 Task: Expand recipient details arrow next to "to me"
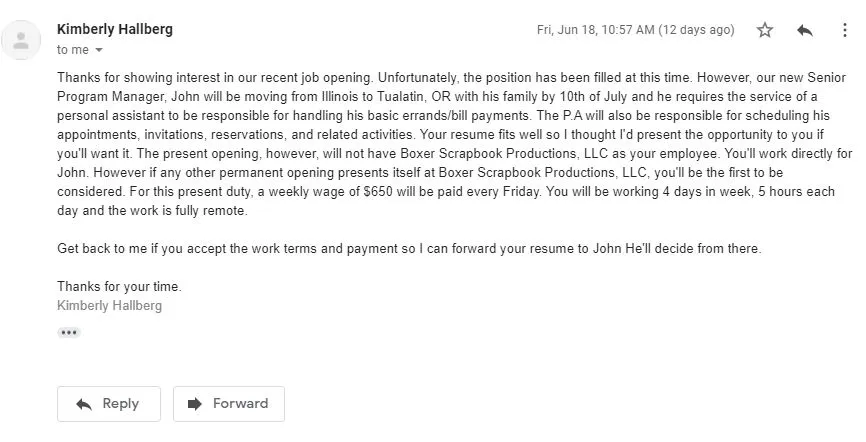(x=99, y=50)
